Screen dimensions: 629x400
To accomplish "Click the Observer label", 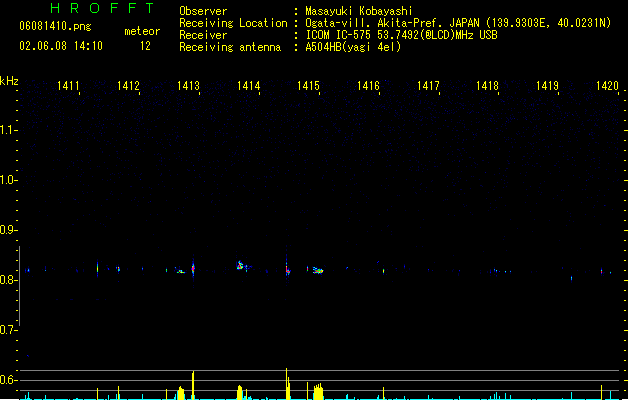I will point(203,11).
